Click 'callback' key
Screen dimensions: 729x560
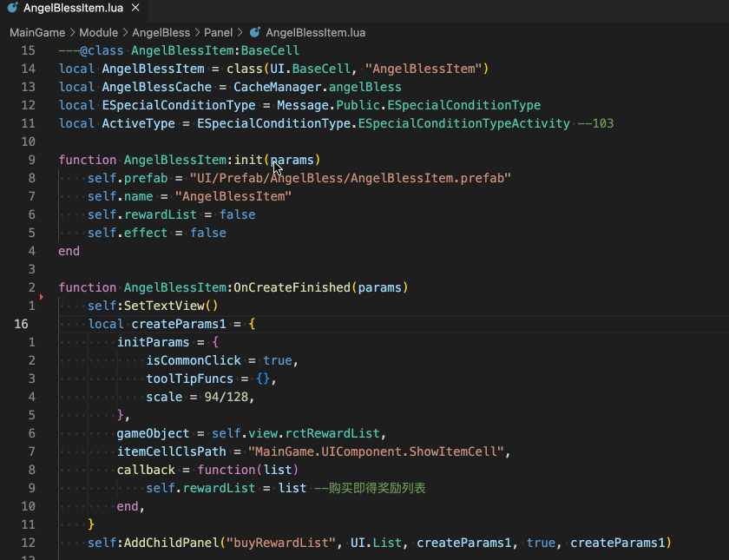[x=146, y=470]
